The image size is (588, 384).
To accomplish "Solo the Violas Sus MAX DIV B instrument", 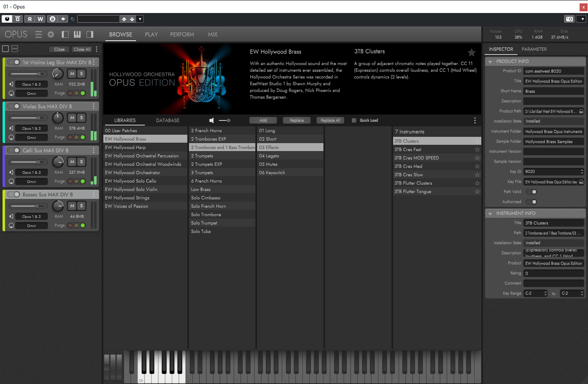I will [81, 118].
